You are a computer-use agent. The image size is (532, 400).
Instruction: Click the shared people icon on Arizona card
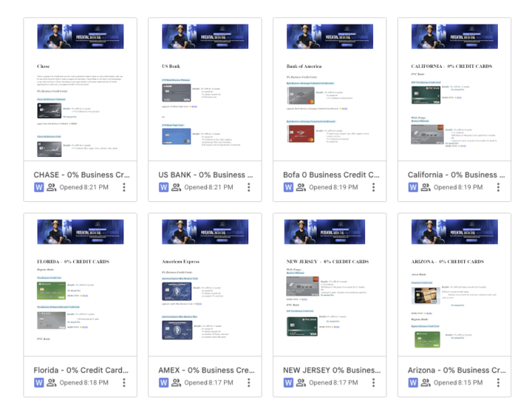[x=426, y=383]
